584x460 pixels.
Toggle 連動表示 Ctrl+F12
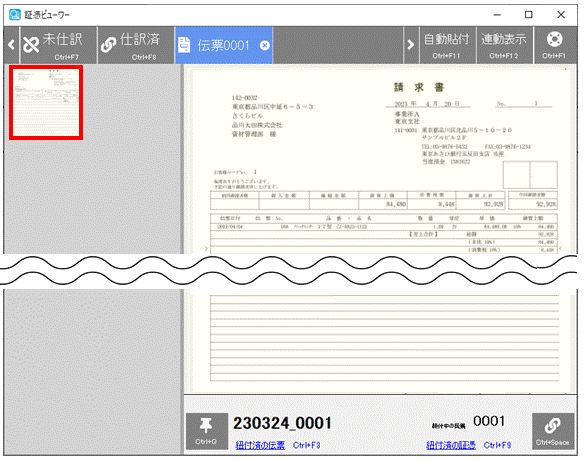pos(504,45)
